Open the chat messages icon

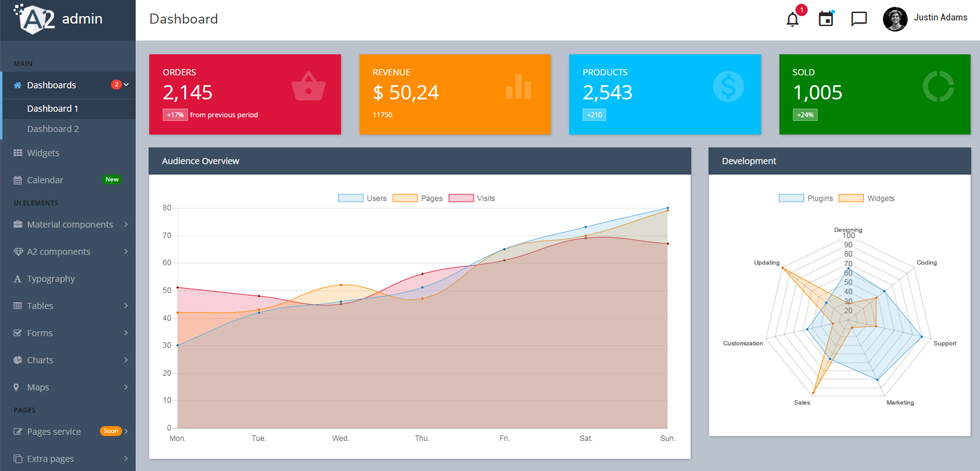[x=859, y=19]
